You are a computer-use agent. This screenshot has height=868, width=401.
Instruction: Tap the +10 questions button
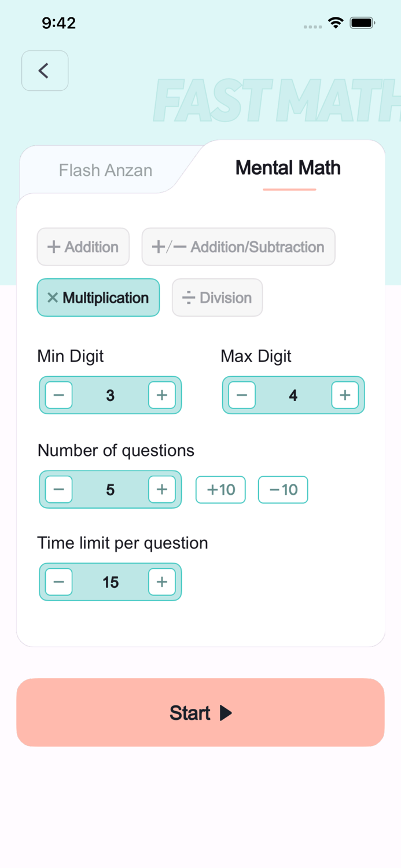click(220, 490)
